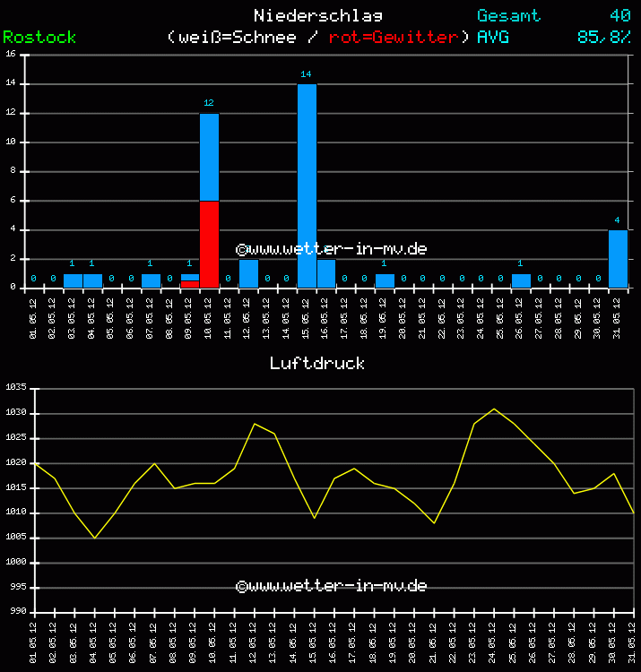Click the tallest blue bar labeled 14

307,185
